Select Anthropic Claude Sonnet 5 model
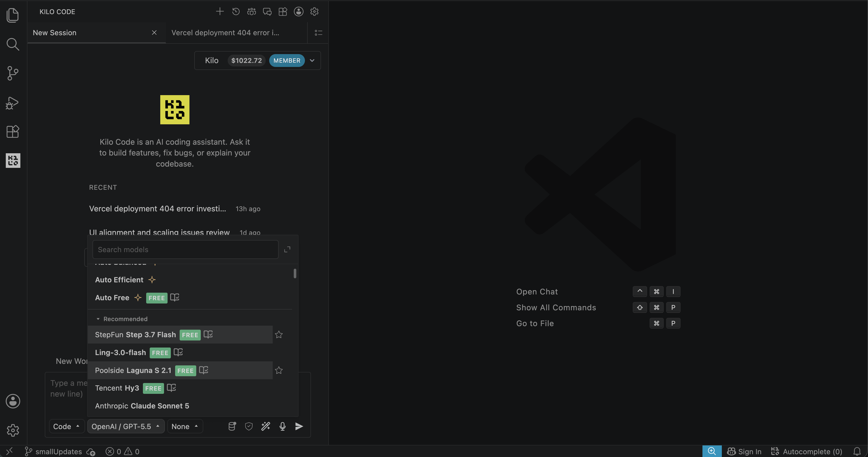 click(x=180, y=406)
